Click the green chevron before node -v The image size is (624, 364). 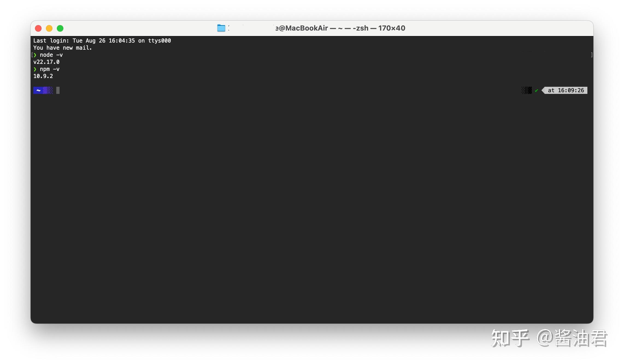click(35, 55)
